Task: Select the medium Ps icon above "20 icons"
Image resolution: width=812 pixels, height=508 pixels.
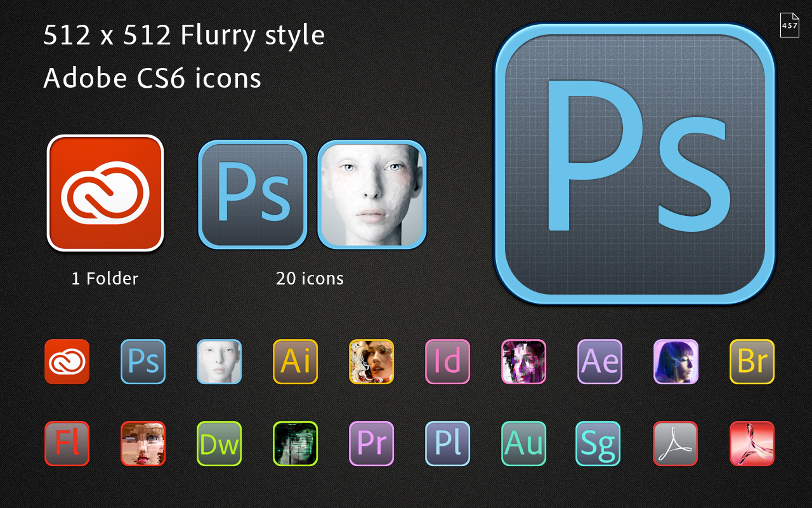Action: (x=252, y=194)
